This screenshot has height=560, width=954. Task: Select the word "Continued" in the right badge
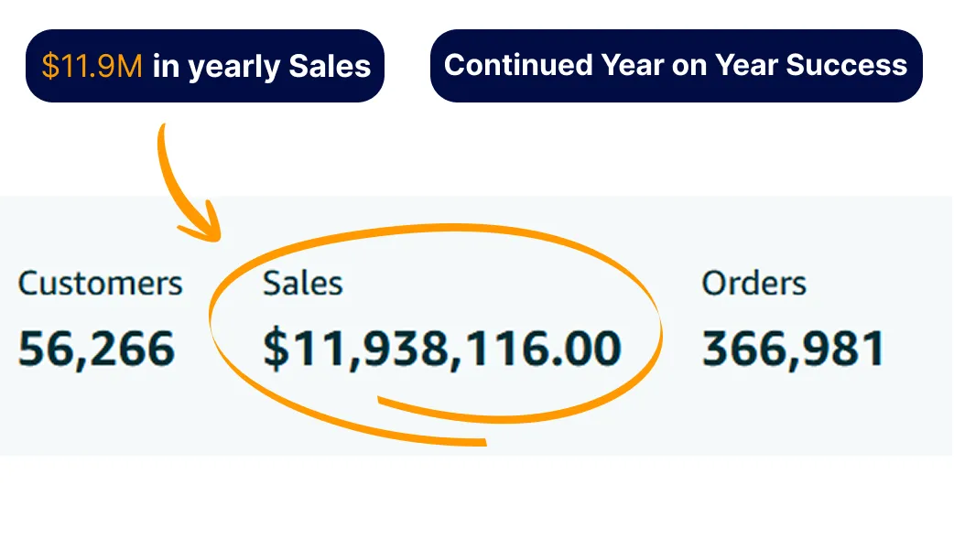[518, 64]
